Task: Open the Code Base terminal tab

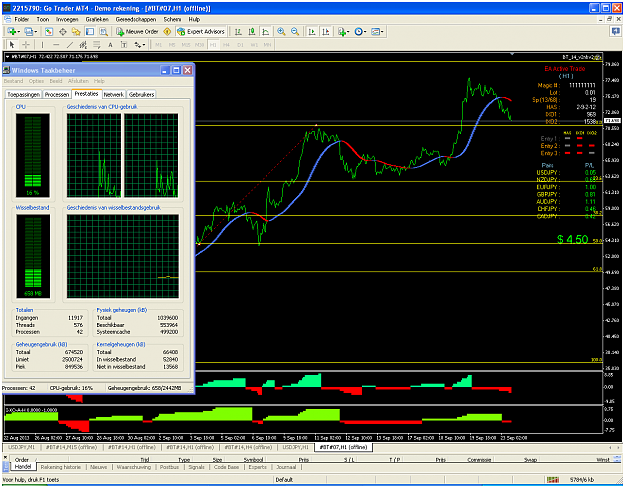Action: [226, 467]
